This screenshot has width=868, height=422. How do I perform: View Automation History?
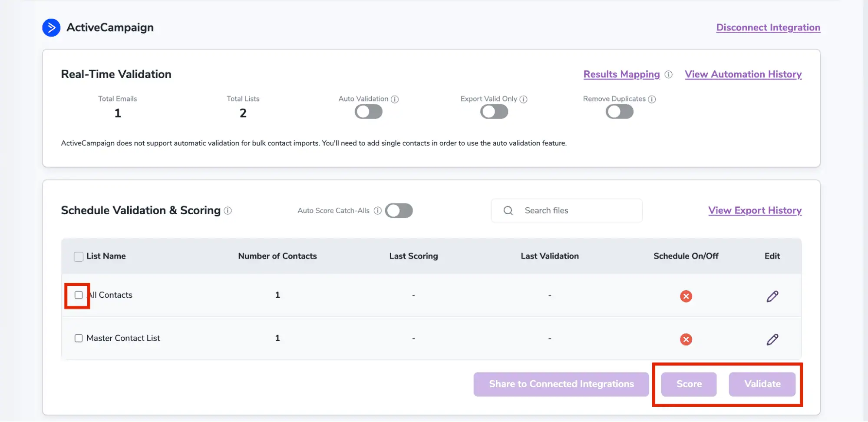tap(743, 74)
